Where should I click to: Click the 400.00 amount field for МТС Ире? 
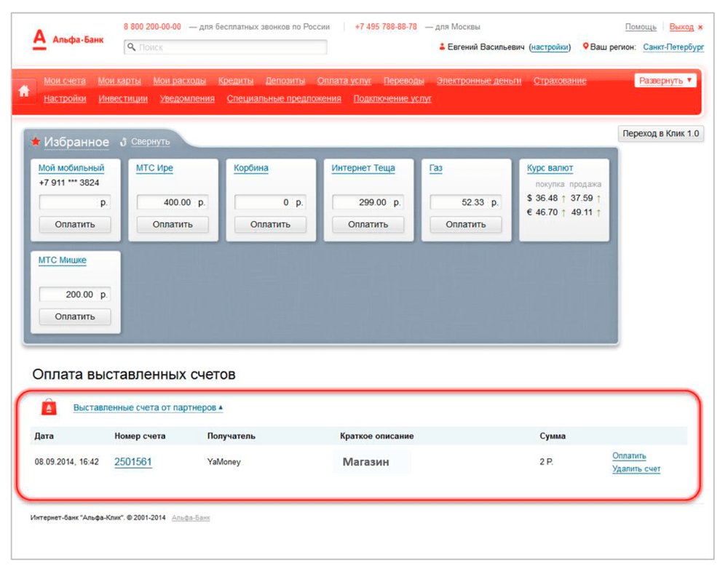pos(173,203)
